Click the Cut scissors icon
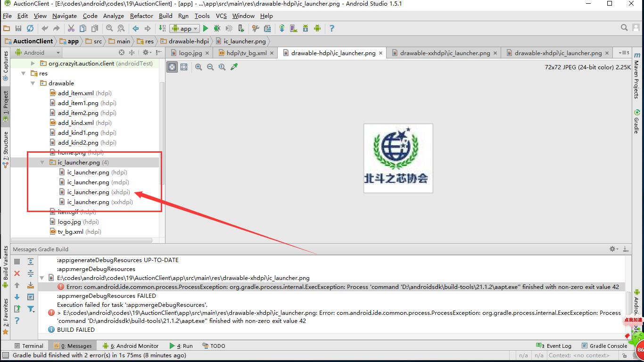The height and width of the screenshot is (362, 644). (x=71, y=28)
